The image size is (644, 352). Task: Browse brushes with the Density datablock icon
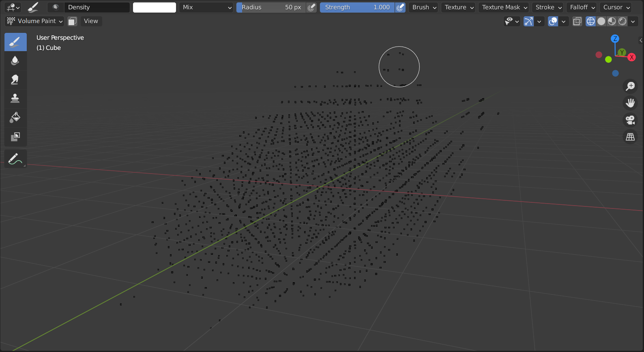click(56, 7)
